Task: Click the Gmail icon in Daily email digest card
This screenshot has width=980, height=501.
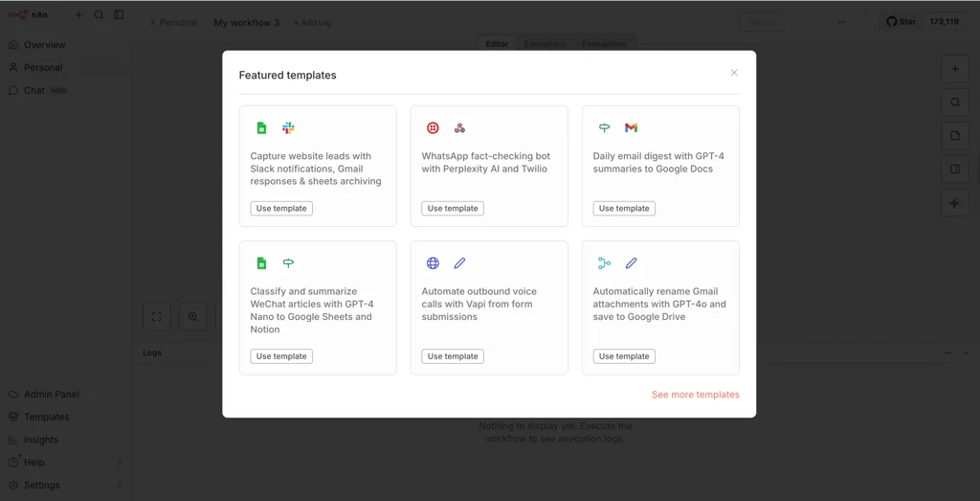Action: [x=632, y=128]
